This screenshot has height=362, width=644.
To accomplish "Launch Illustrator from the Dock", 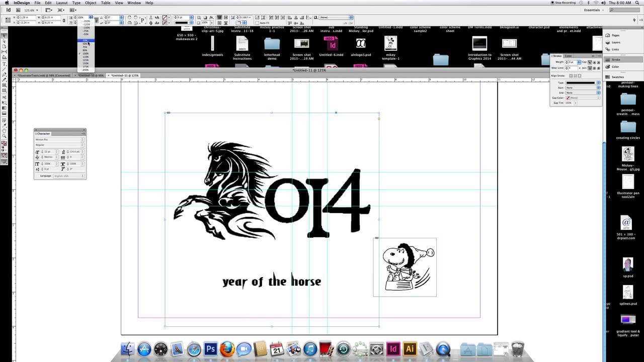I will [x=410, y=348].
